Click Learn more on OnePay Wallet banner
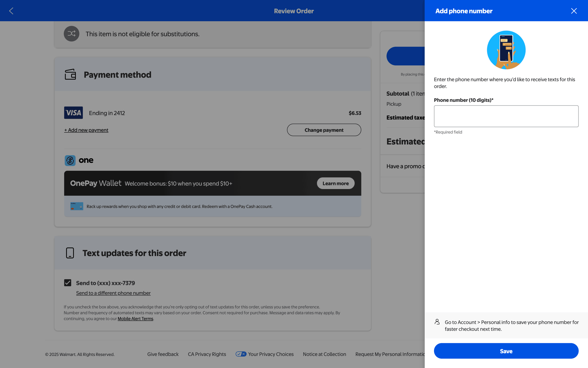Screen dimensions: 588x368 [336, 183]
